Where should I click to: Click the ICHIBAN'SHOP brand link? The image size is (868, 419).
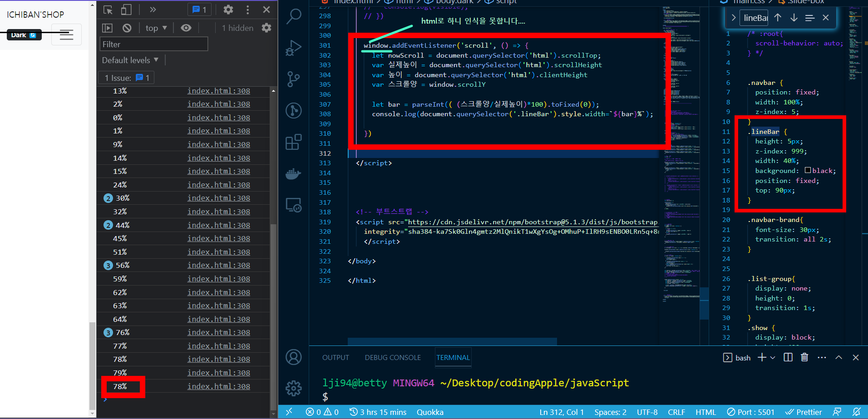point(35,15)
